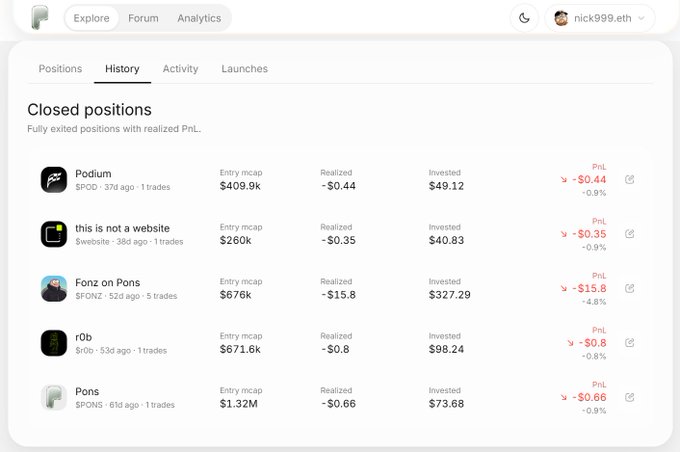Toggle dark mode moon icon
The height and width of the screenshot is (452, 680).
[524, 18]
